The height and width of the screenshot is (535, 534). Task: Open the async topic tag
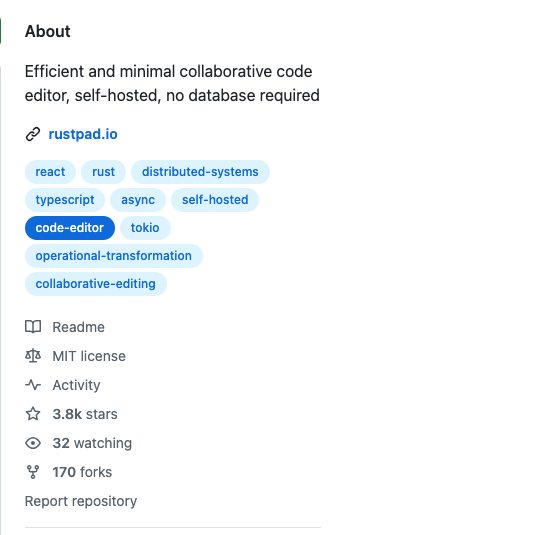(x=138, y=200)
